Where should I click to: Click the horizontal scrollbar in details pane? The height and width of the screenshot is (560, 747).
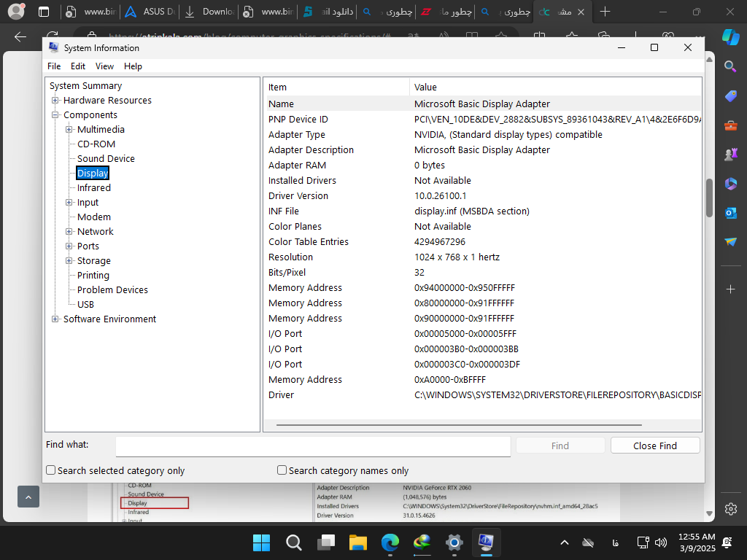459,425
